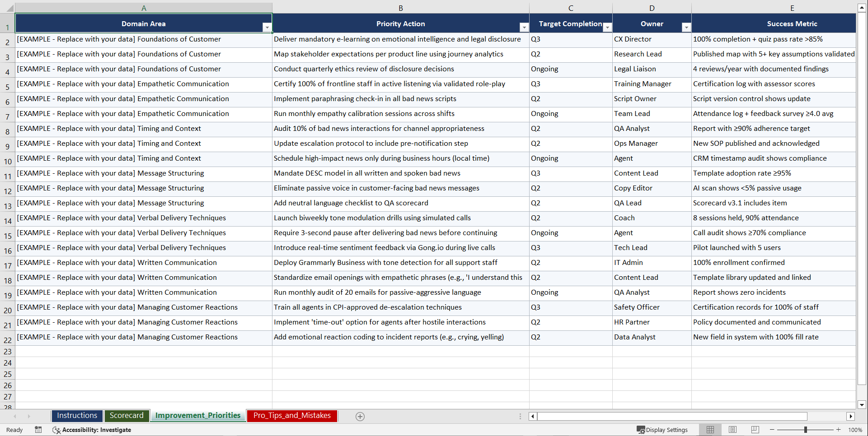Zoom in using the plus icon
The image size is (868, 436).
click(839, 430)
